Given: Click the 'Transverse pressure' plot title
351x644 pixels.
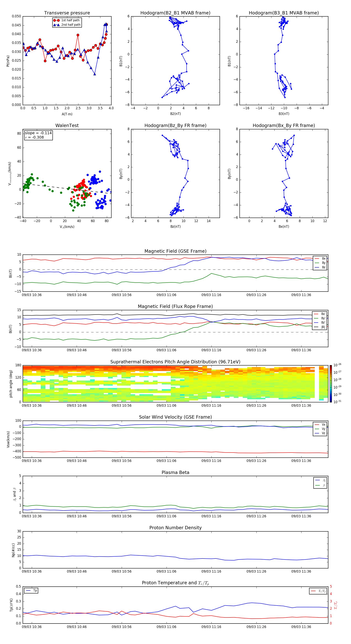Looking at the screenshot, I should point(67,13).
